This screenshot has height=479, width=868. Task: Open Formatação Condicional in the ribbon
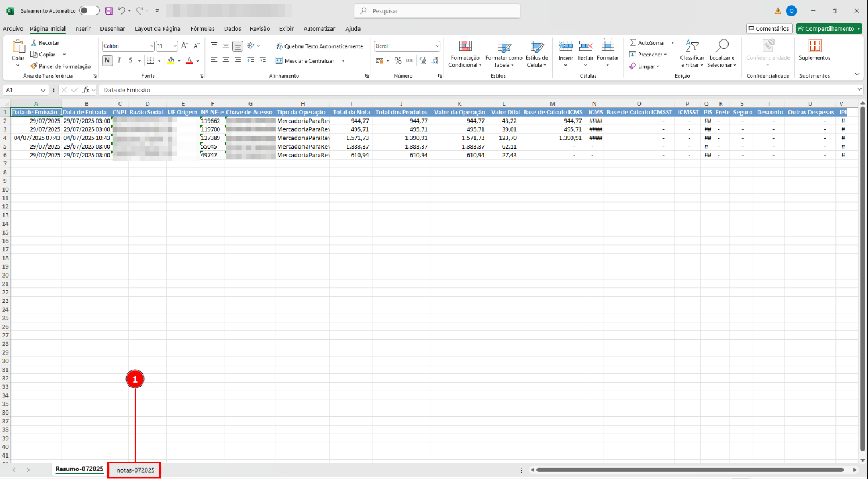point(465,46)
